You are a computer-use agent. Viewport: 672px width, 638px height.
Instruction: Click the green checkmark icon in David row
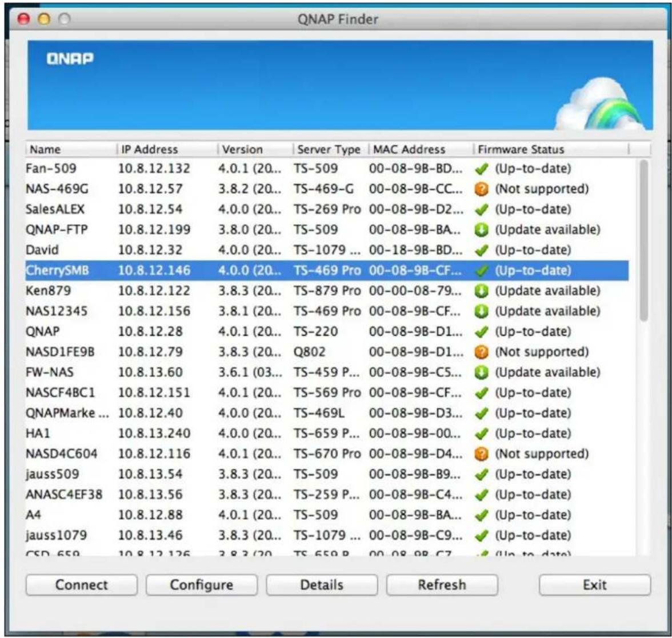point(481,250)
